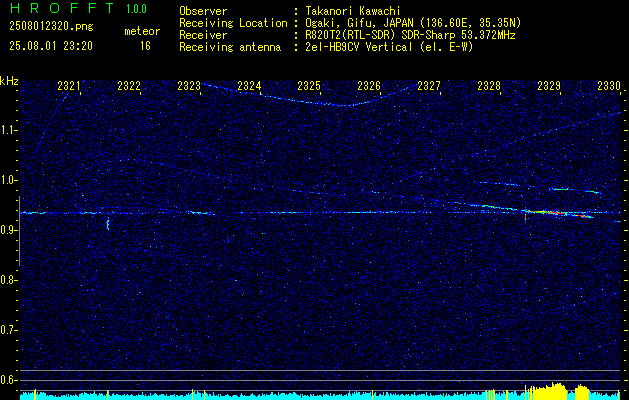Click the 2322 time marker
Image resolution: width=629 pixels, height=400 pixels.
[129, 86]
